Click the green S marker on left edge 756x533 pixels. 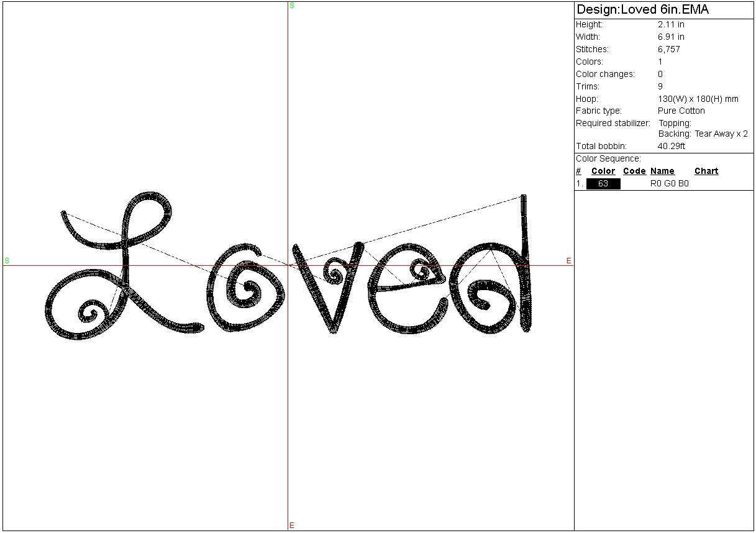[7, 260]
